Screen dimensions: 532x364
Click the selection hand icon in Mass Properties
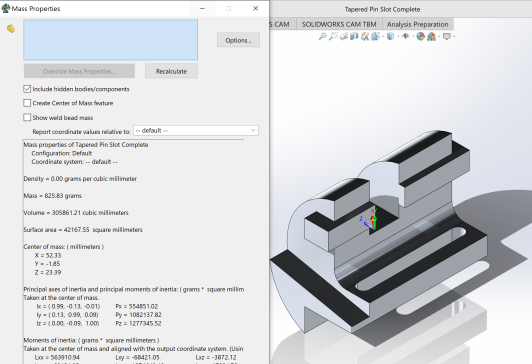(11, 29)
